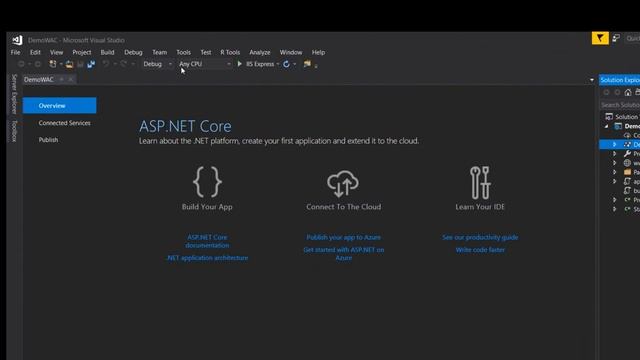
Task: Open the .NET application architecture link
Action: [207, 258]
